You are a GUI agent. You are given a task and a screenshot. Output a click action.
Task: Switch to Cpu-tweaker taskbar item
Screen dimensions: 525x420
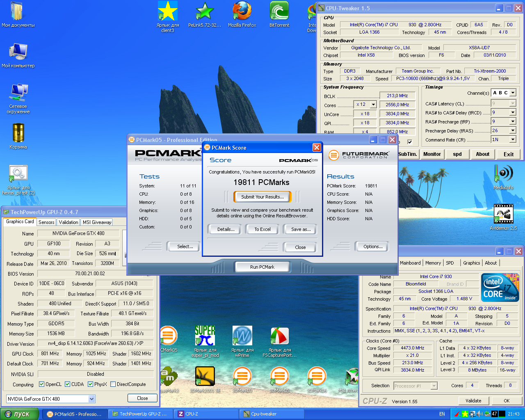(272, 414)
